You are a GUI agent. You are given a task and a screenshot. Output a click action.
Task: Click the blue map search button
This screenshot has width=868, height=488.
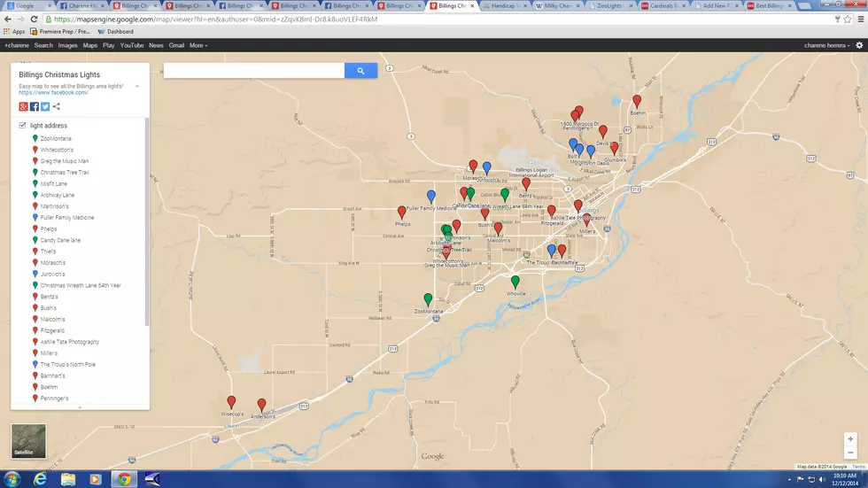click(x=360, y=70)
